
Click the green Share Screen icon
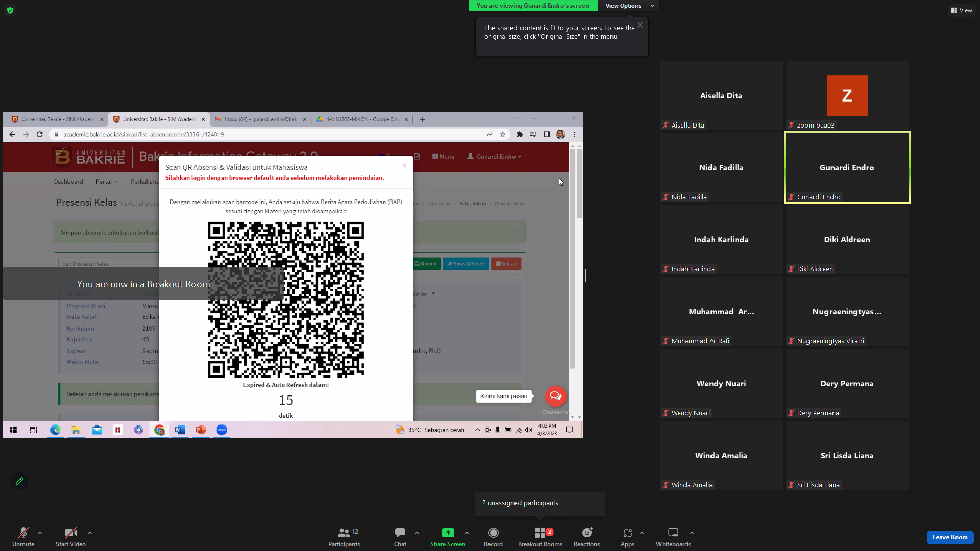click(x=448, y=533)
